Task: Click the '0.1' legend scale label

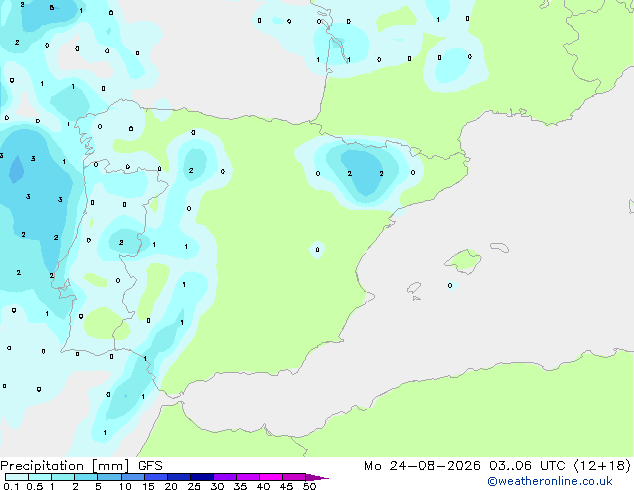Action: pyautogui.click(x=11, y=486)
